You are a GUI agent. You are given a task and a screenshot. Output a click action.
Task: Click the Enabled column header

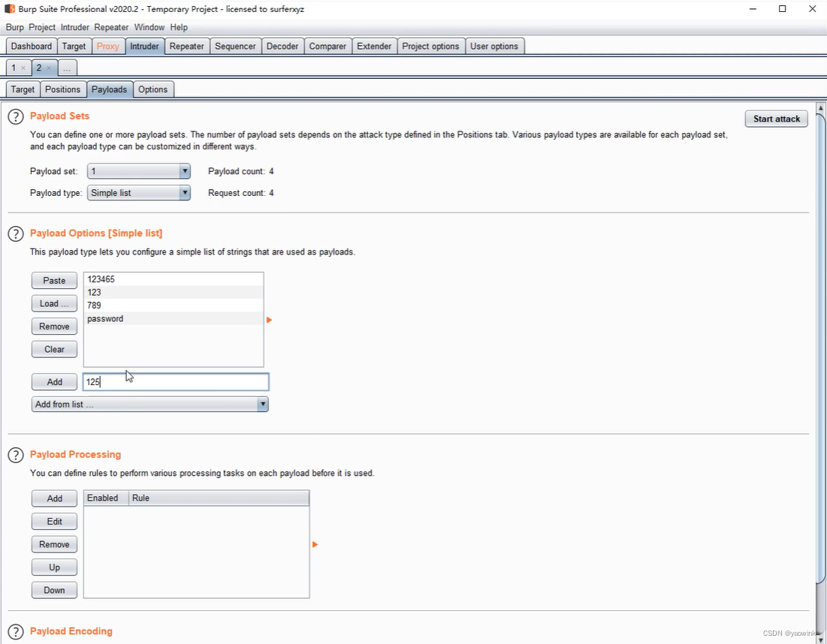(x=106, y=498)
